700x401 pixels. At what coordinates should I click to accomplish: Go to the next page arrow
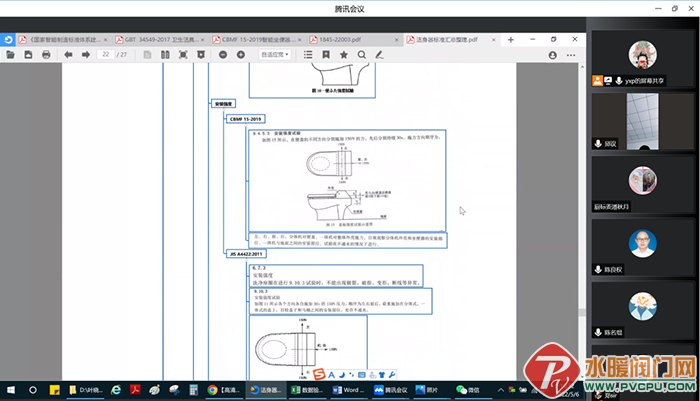tap(86, 54)
